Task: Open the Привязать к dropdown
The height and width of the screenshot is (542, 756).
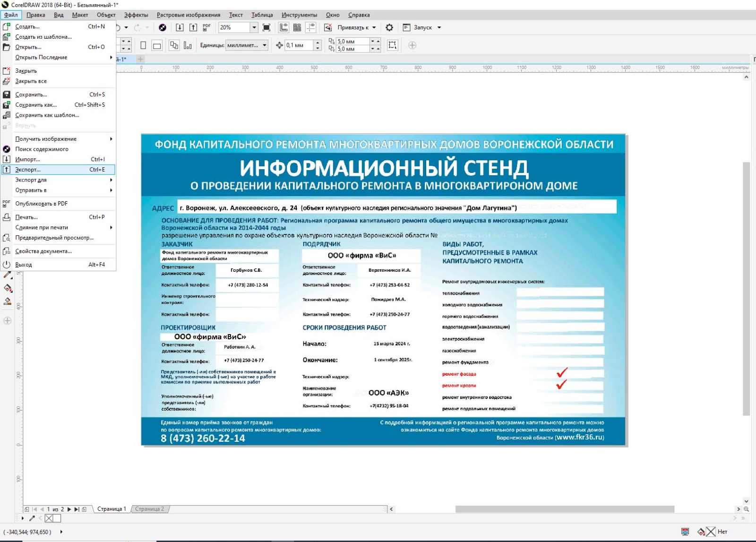Action: point(374,27)
